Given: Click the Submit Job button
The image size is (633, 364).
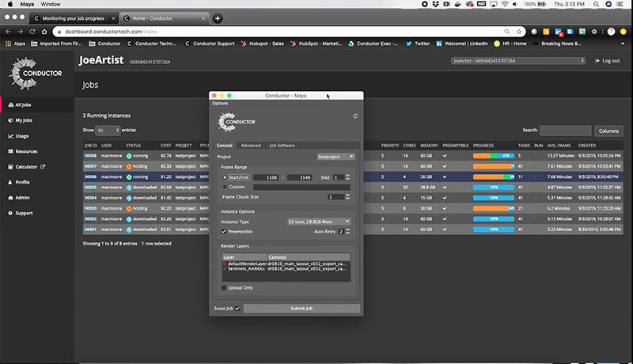Looking at the screenshot, I should [301, 308].
